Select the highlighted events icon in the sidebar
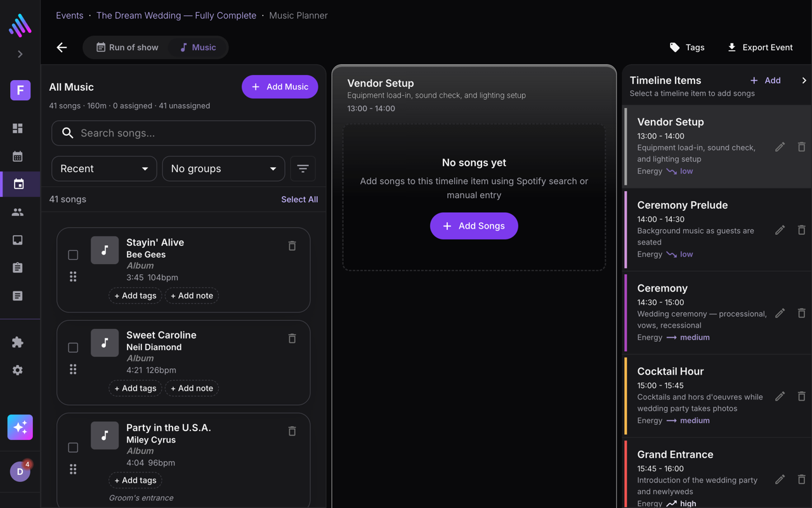The width and height of the screenshot is (812, 508). [x=19, y=184]
